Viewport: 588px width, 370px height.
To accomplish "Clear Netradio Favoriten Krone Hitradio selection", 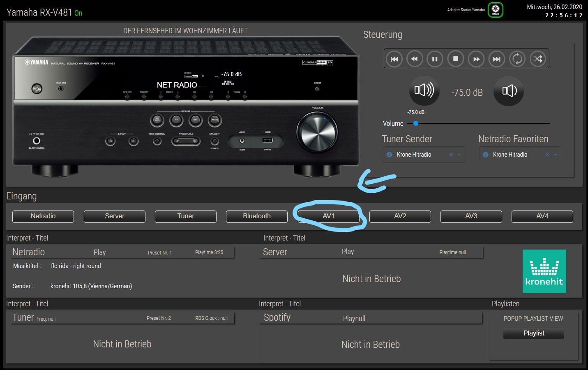I will (x=547, y=155).
